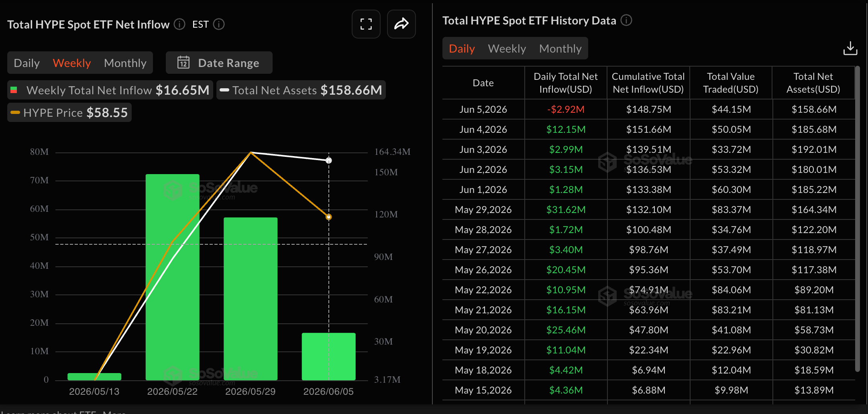Viewport: 868px width, 414px height.
Task: Click the history table vertical scrollbar
Action: click(858, 219)
